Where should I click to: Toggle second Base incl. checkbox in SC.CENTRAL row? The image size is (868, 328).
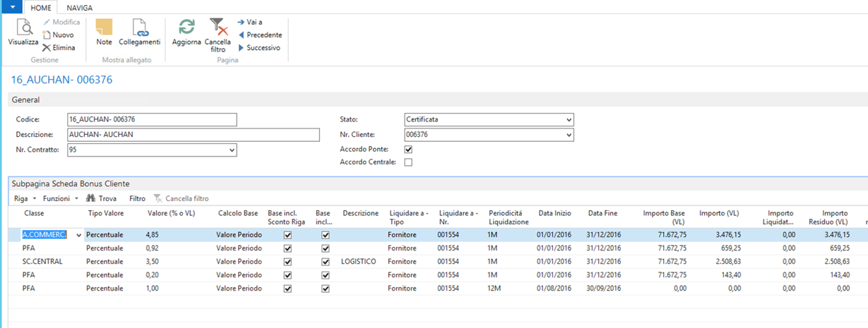tap(325, 262)
